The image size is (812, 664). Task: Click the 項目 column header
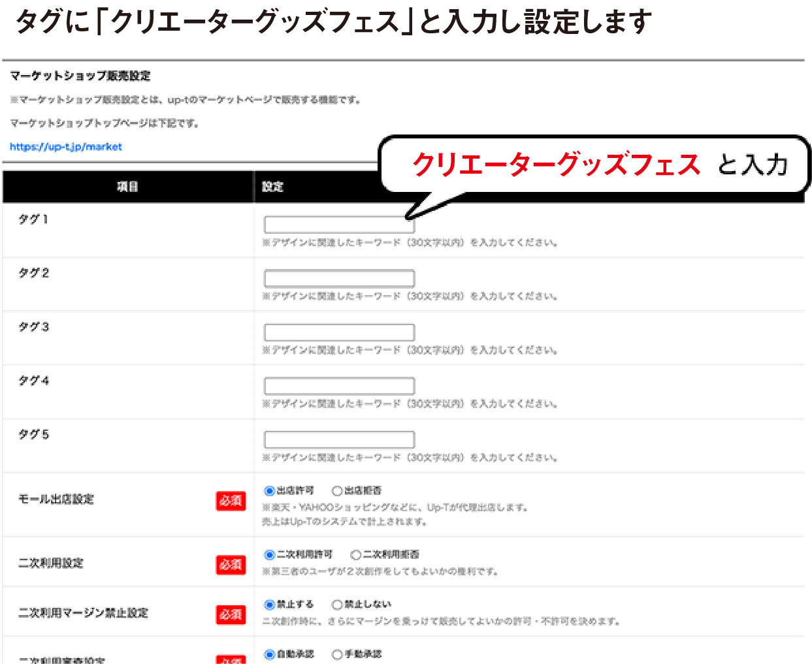127,187
